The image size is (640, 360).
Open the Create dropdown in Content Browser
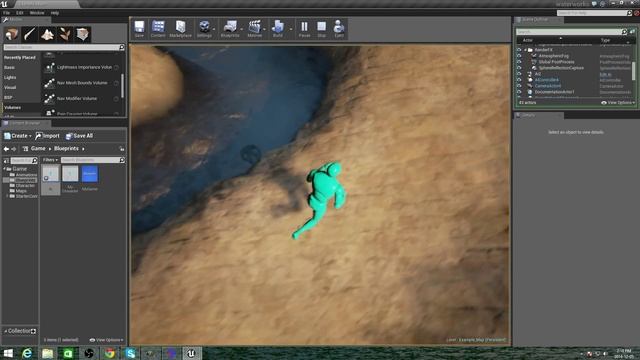point(18,136)
